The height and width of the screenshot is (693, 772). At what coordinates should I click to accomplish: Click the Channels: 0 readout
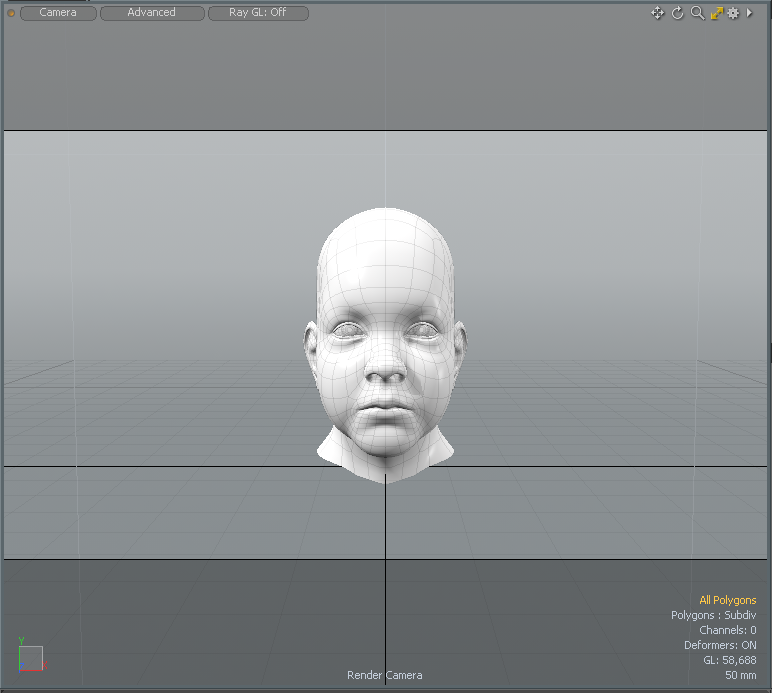pos(727,630)
